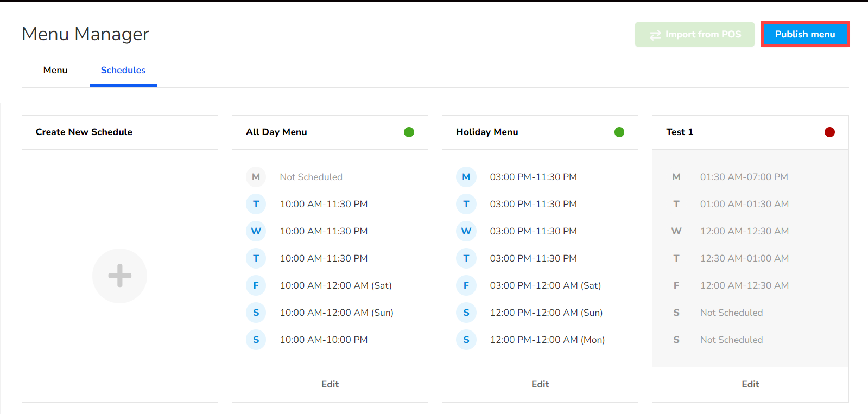
Task: Click the red status dot on Test 1
Action: point(829,132)
